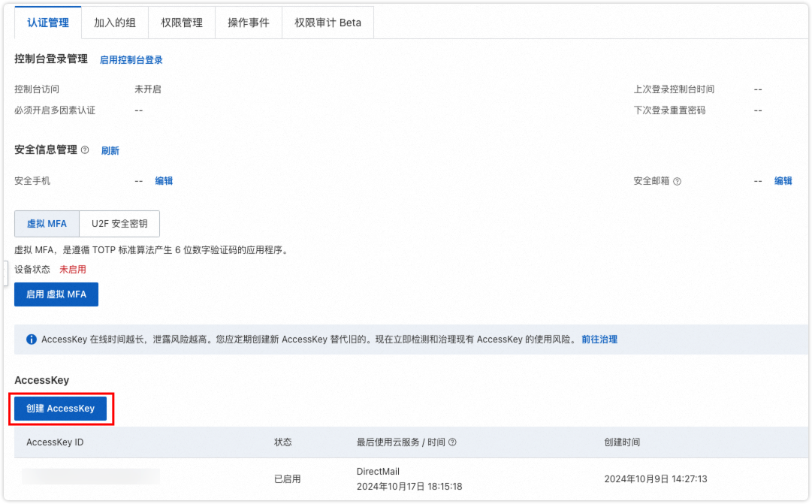Click the left-edge panel collapse handle
812x504 pixels.
[5, 273]
